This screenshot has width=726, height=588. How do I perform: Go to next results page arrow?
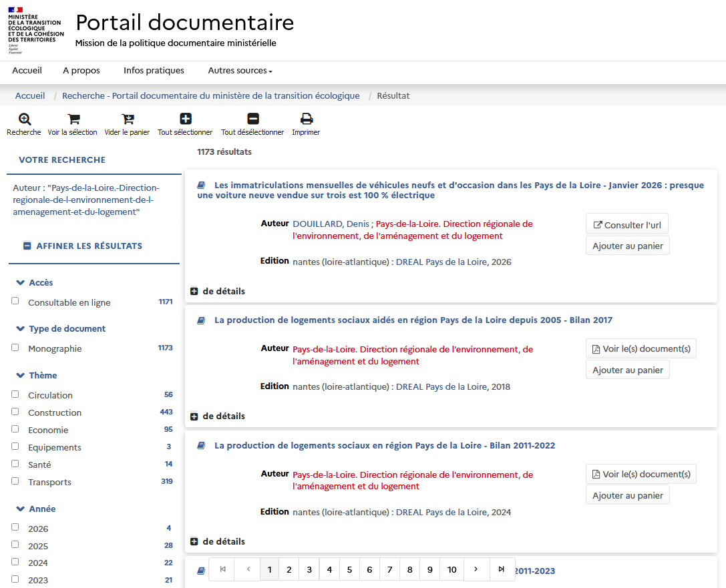[x=476, y=569]
